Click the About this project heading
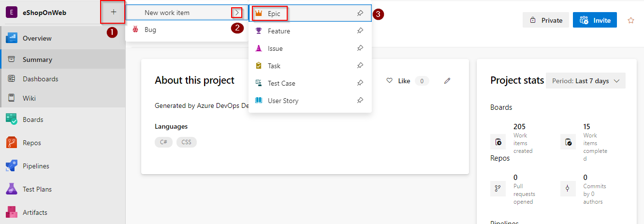Viewport: 644px width, 224px height. point(194,80)
